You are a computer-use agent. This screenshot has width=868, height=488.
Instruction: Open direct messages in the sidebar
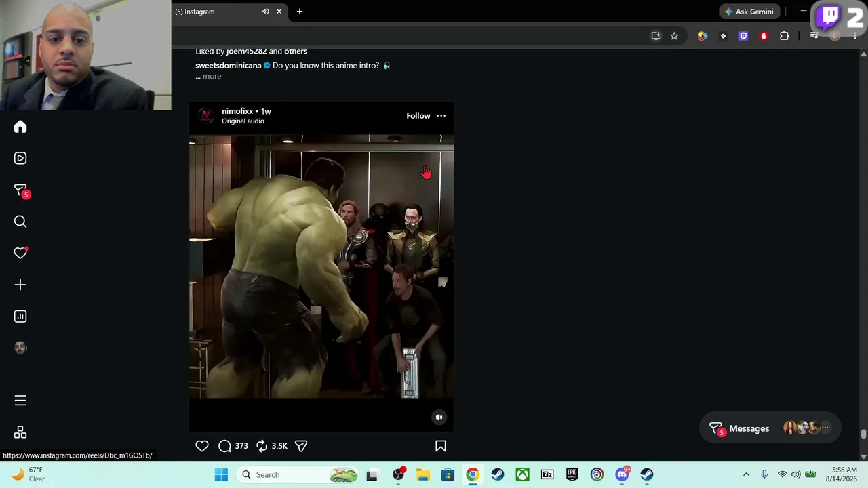click(21, 191)
